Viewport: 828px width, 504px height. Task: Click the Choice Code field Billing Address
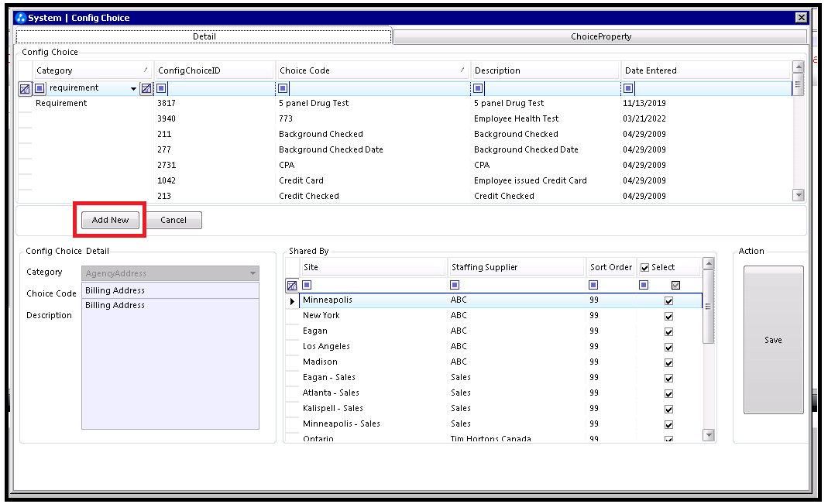pos(170,291)
